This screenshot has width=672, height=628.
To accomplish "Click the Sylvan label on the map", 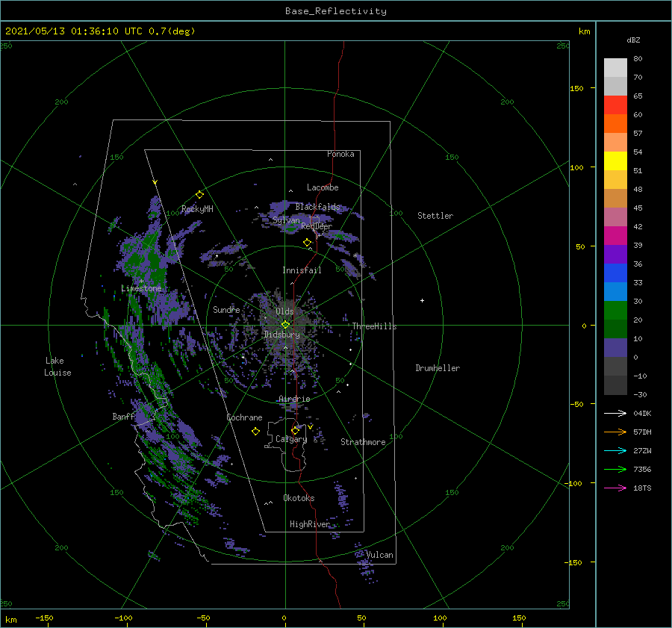I will point(286,220).
